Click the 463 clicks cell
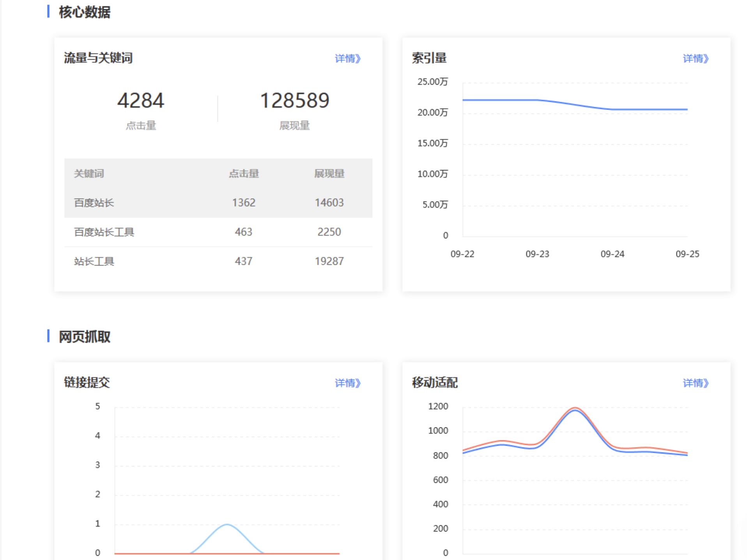The width and height of the screenshot is (747, 560). click(x=244, y=232)
